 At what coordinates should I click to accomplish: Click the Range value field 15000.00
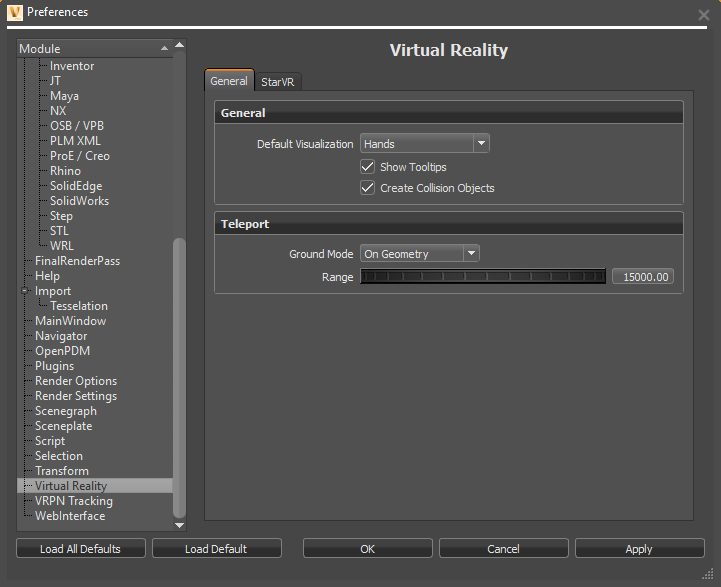pyautogui.click(x=643, y=277)
